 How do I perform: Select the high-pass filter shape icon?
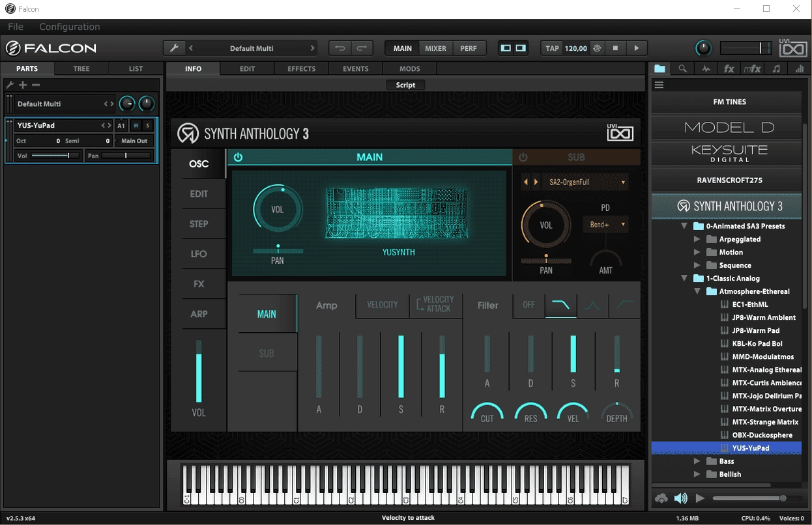[x=624, y=305]
